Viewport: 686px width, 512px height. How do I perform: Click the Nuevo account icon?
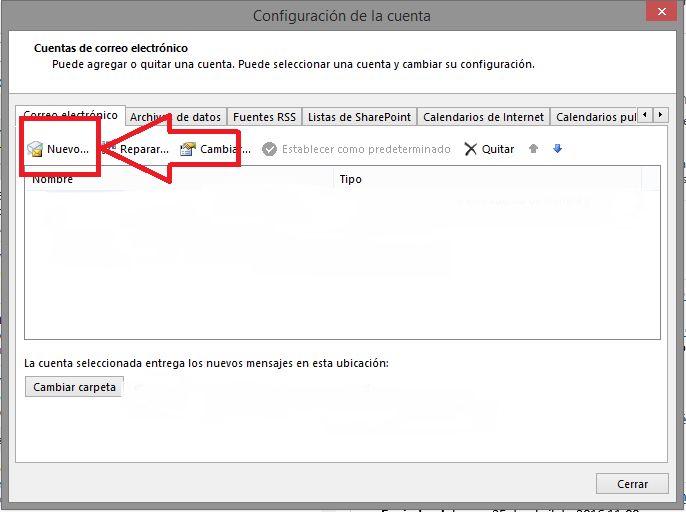pyautogui.click(x=35, y=149)
